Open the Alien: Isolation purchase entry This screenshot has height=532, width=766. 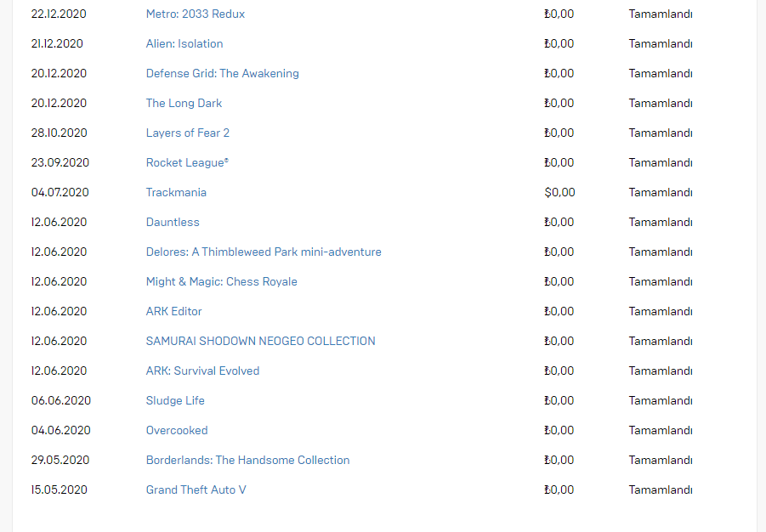(x=184, y=44)
